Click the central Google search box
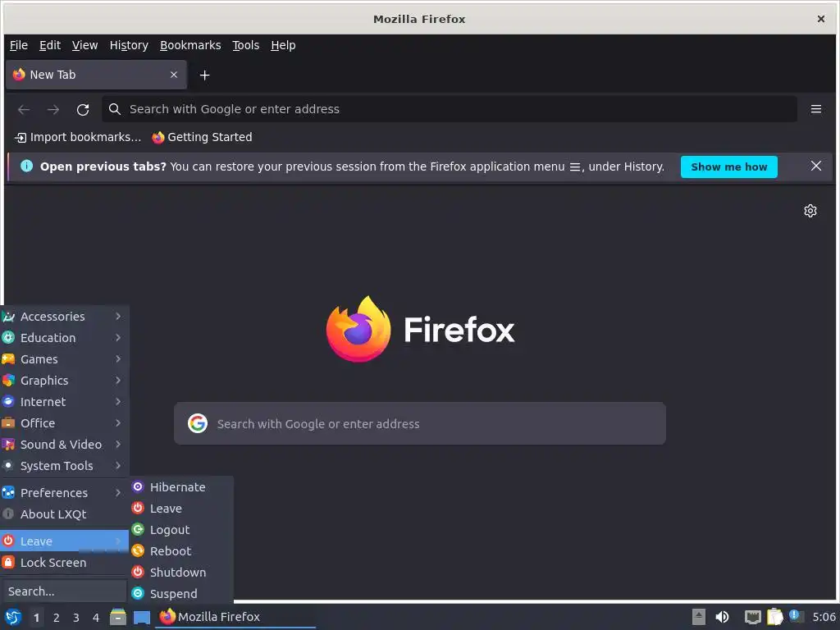Viewport: 840px width, 630px height. pyautogui.click(x=419, y=423)
